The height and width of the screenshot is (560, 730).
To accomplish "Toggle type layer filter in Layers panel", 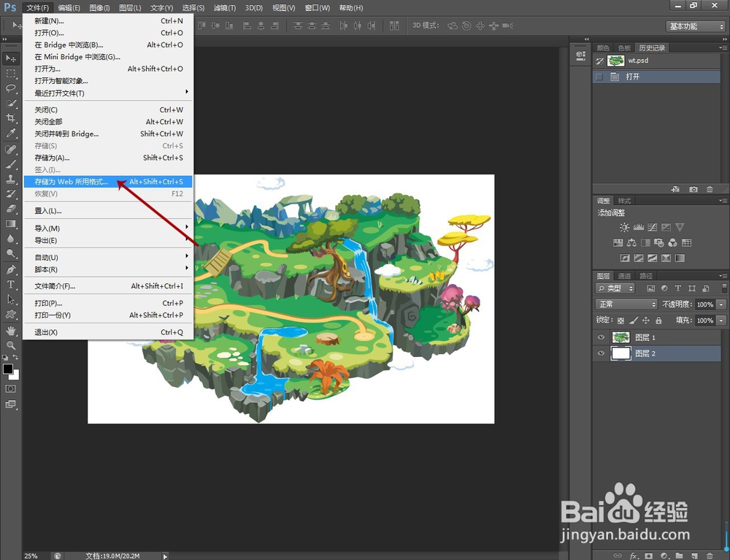I will point(678,288).
